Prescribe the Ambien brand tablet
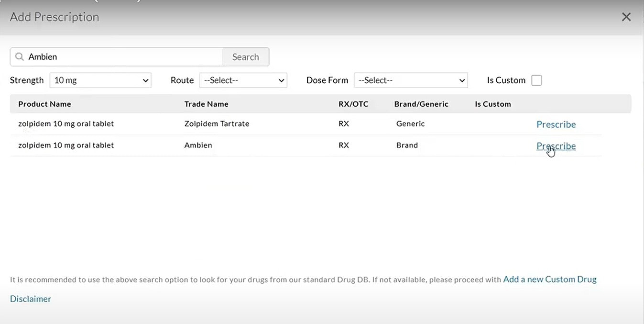This screenshot has width=644, height=324. 556,146
